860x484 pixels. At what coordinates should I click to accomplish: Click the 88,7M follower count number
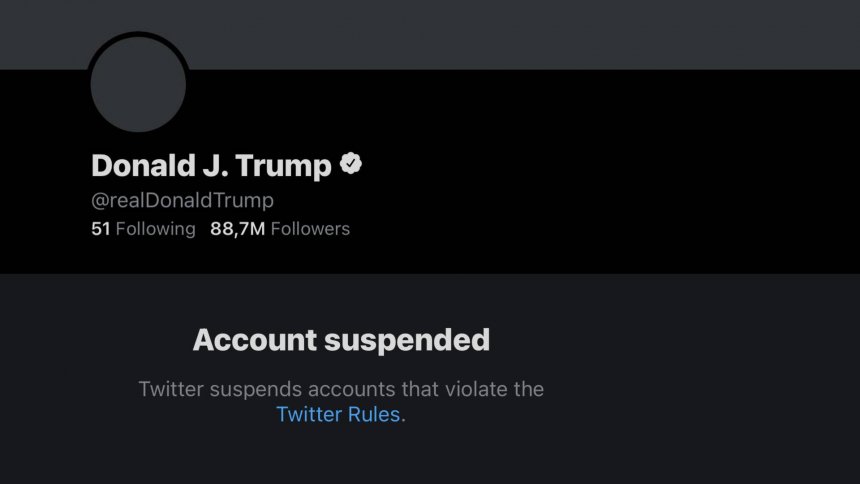(x=237, y=229)
